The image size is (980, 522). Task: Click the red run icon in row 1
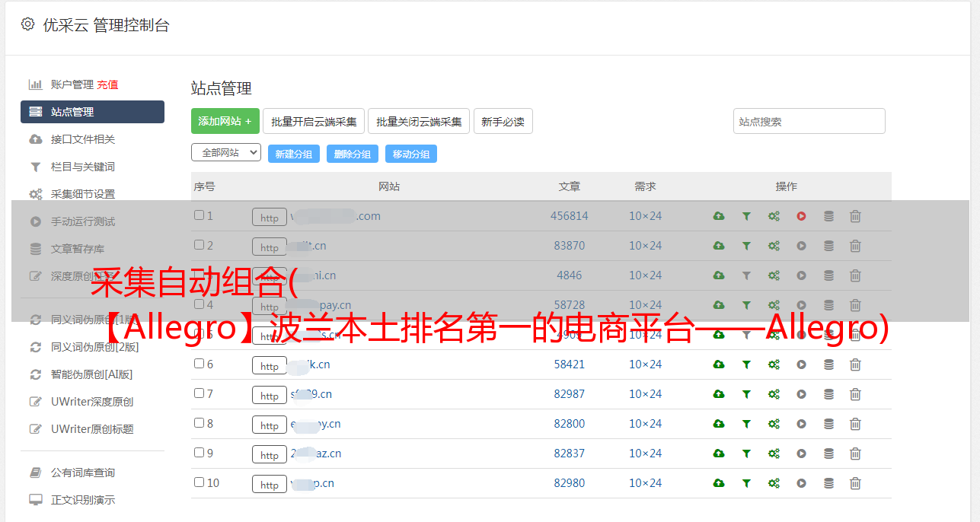801,216
